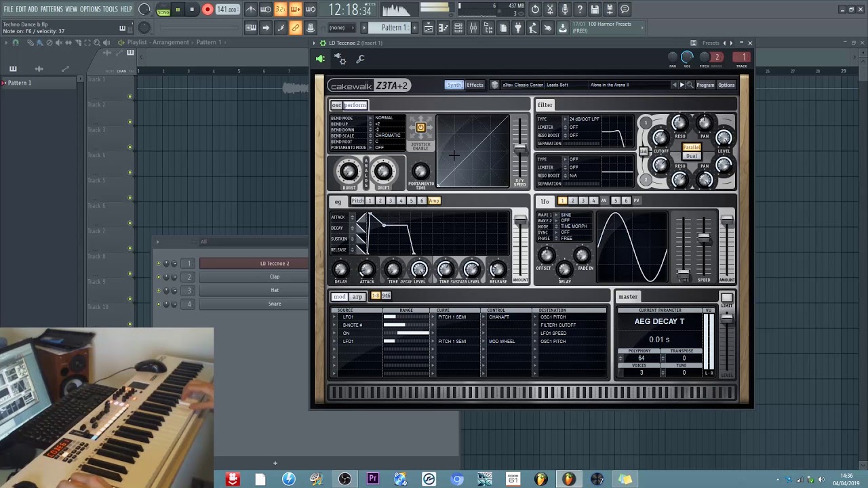This screenshot has height=488, width=868.
Task: Open the mixer view icon
Action: 473,28
